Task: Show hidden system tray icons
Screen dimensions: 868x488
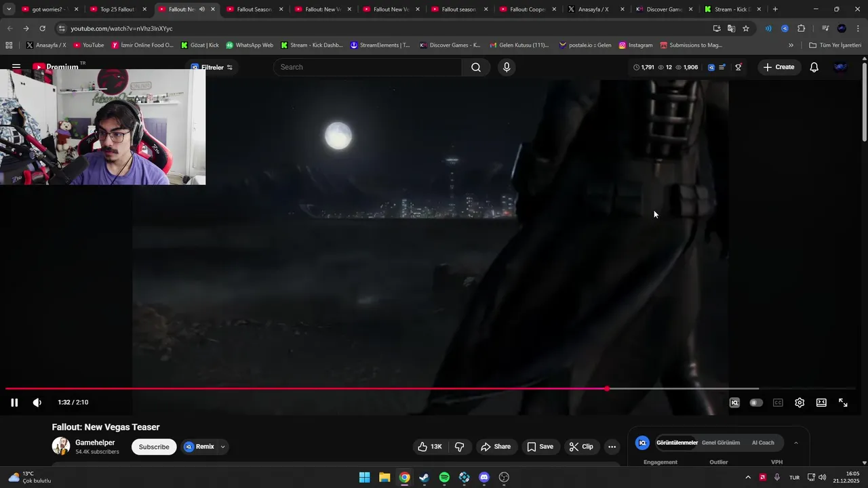Action: tap(748, 477)
